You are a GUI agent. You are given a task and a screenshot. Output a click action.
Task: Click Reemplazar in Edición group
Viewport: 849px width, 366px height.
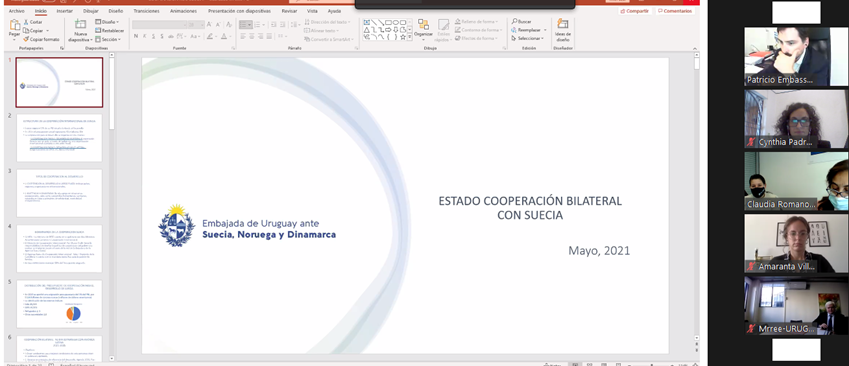528,30
